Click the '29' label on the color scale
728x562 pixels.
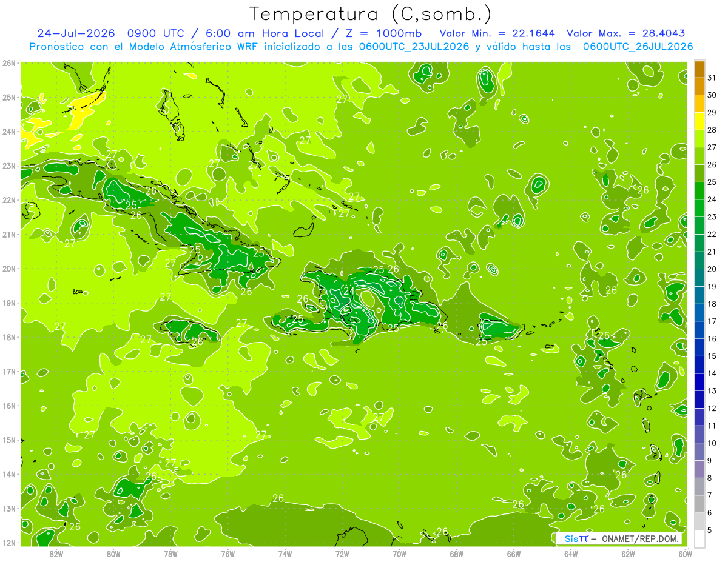click(712, 113)
